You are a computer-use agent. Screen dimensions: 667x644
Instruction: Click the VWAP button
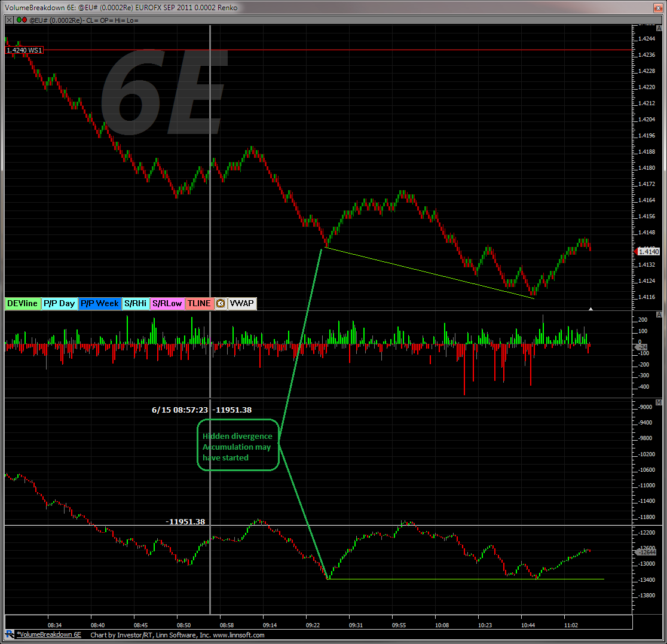(242, 304)
